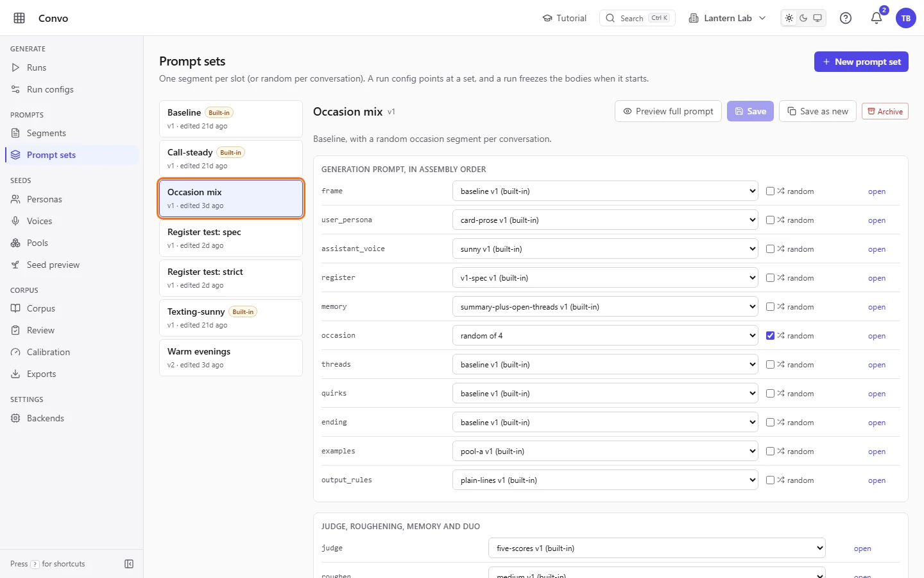Click Save as new button

817,111
